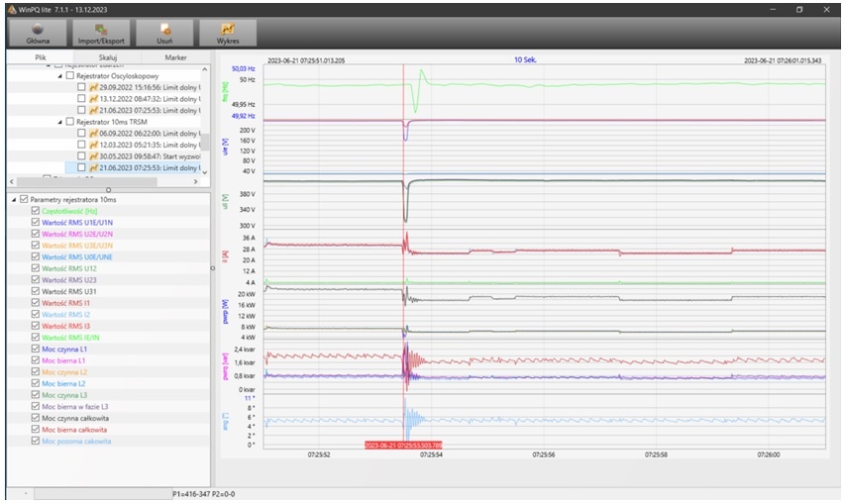Click the file tree horizontal scroll-left arrow

[12, 181]
